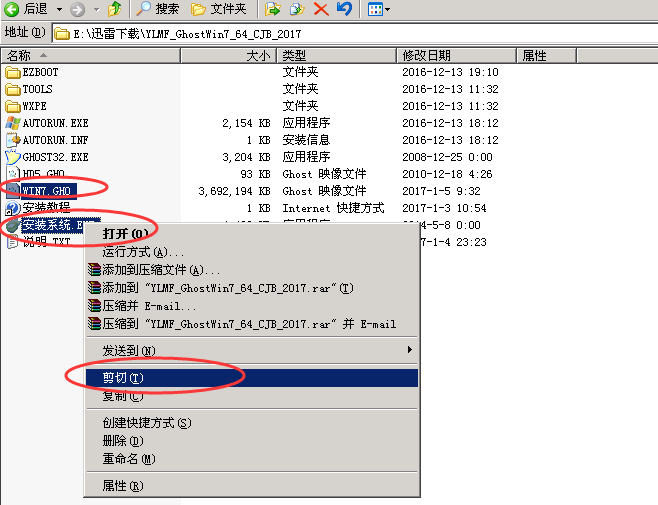Open the Back history dropdown arrow
Viewport: 658px width, 505px height.
coord(59,9)
